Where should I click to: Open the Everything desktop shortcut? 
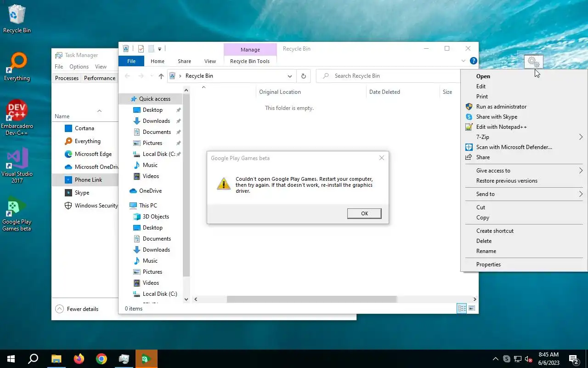click(x=17, y=67)
